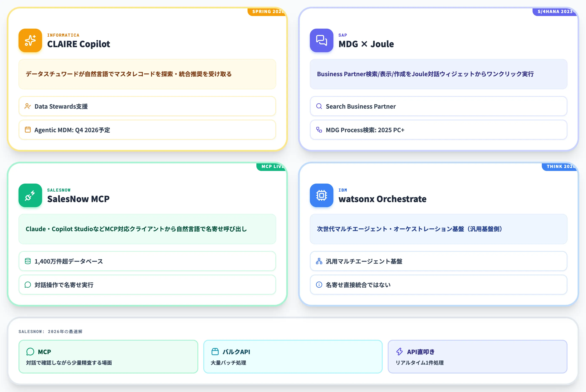
Task: Click the workflow icon beside MDG Process検索
Action: pyautogui.click(x=319, y=130)
